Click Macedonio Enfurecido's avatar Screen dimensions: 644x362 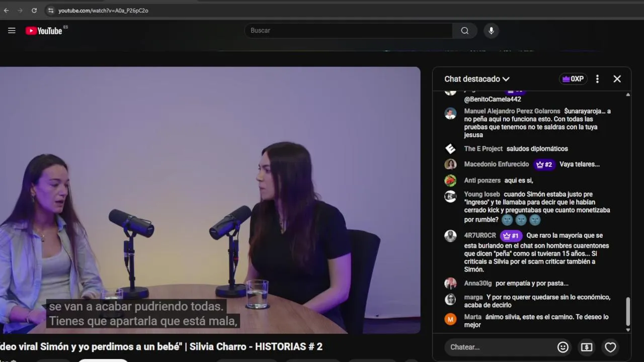click(450, 164)
